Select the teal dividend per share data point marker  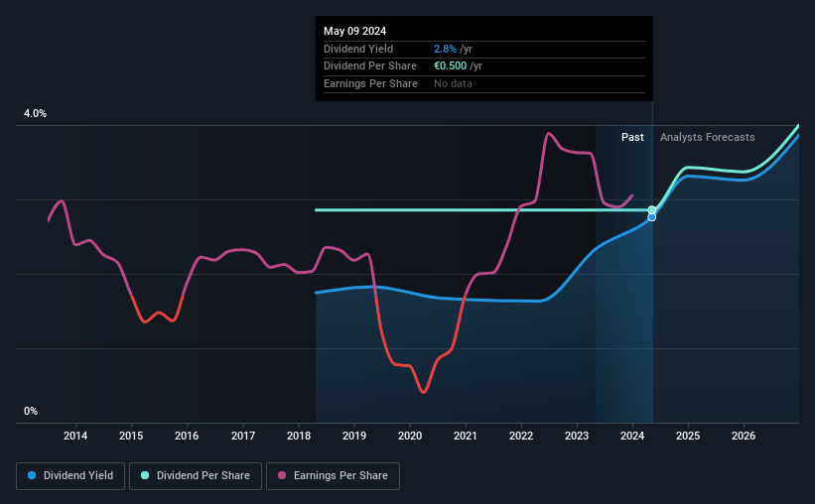652,210
